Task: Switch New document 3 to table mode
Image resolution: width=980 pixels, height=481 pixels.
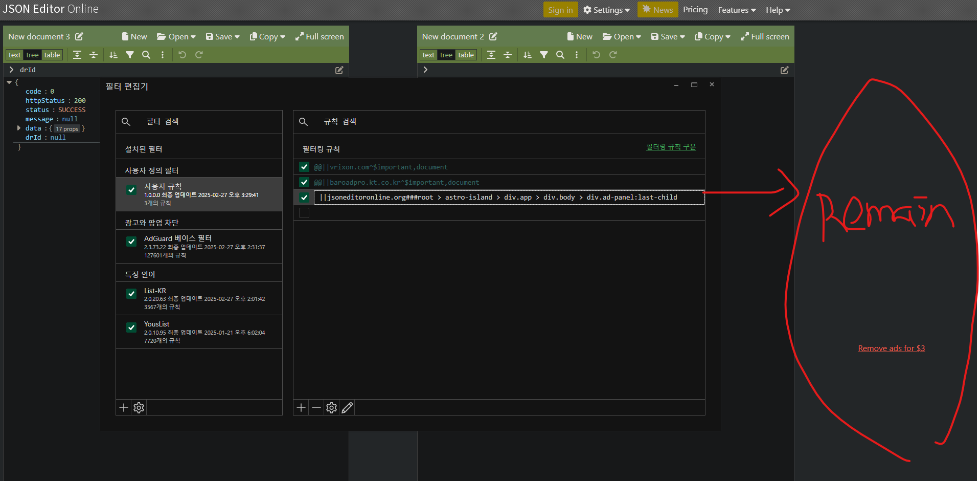Action: 52,55
